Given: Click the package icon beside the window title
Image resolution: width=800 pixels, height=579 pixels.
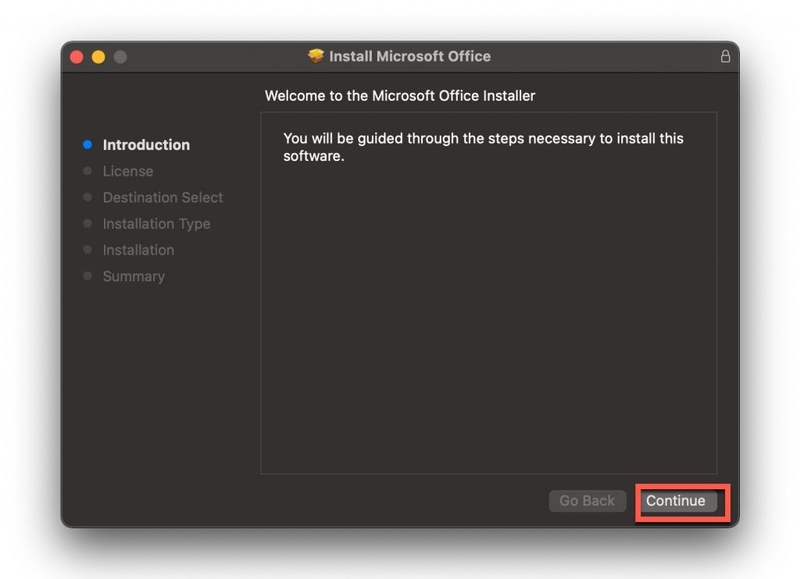Looking at the screenshot, I should (316, 56).
